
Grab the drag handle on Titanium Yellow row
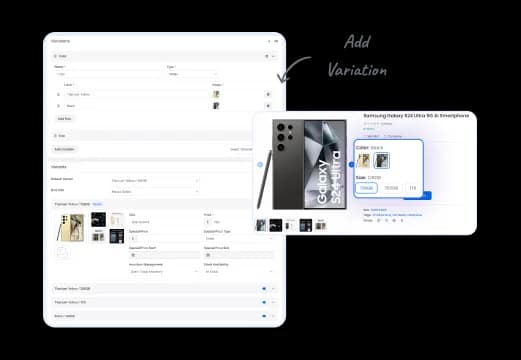click(58, 94)
